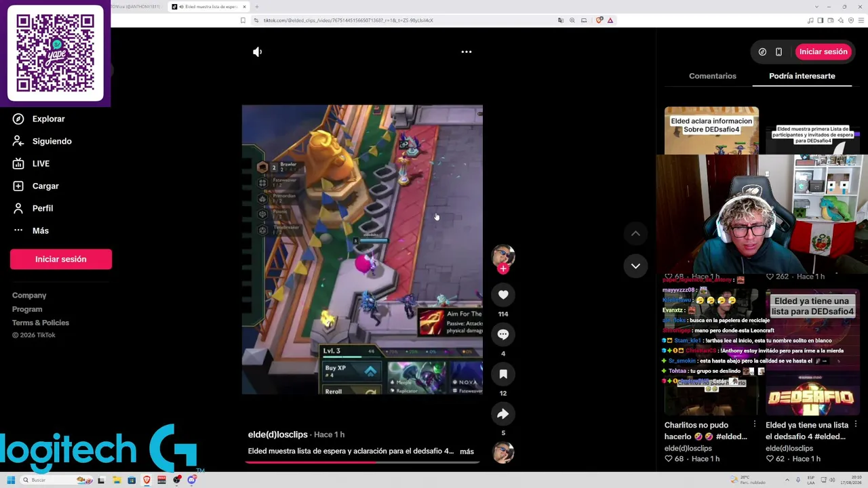Open 'Elded muestra primera Lista' thumbnail

click(812, 130)
